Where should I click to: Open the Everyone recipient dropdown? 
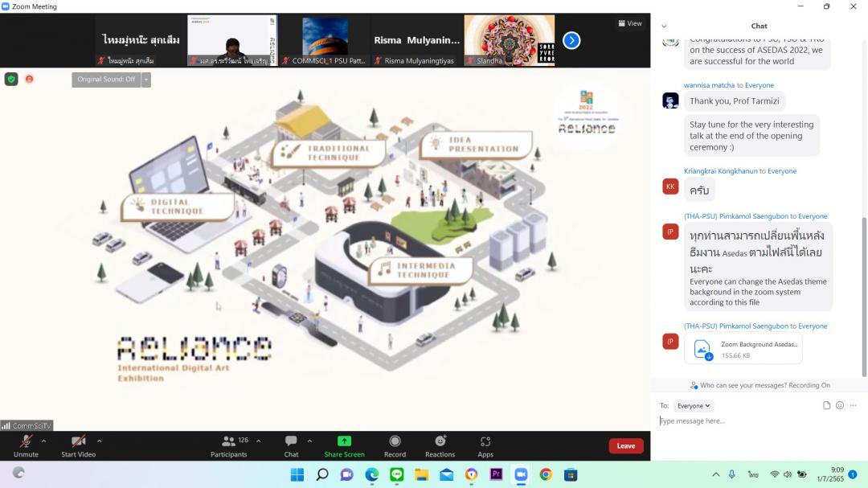693,406
